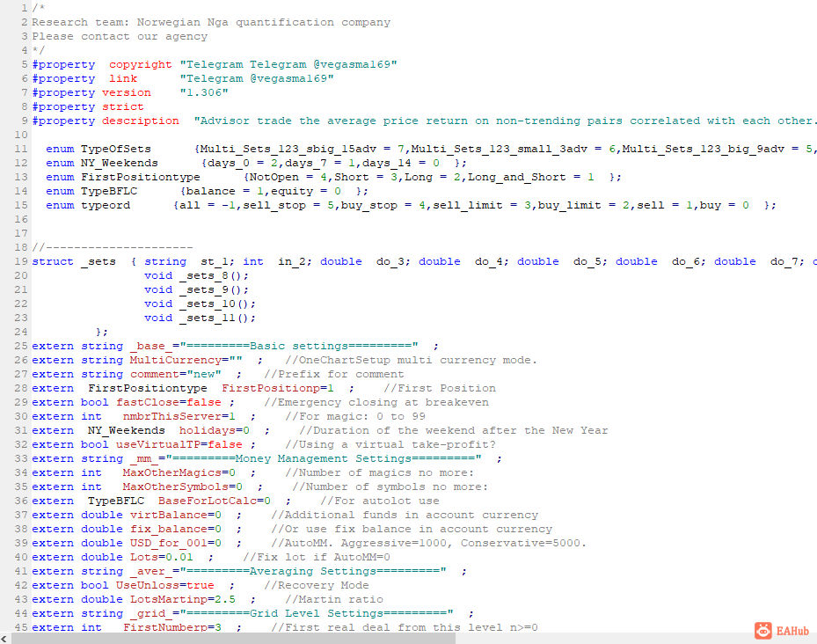Click the Lots=0.01 variable
Image resolution: width=817 pixels, height=644 pixels.
(x=162, y=557)
